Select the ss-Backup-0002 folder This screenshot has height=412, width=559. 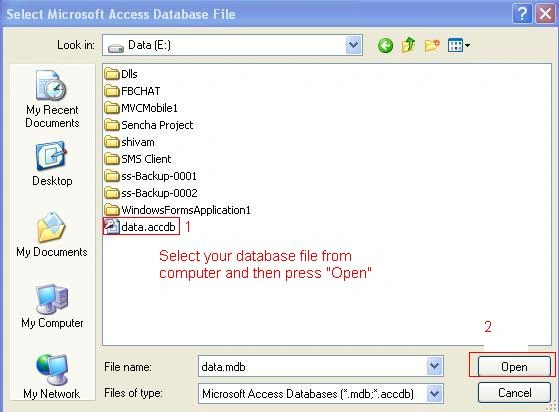pyautogui.click(x=151, y=193)
